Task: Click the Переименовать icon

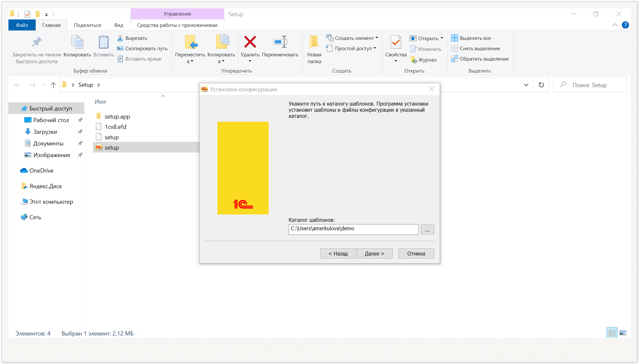Action: pos(280,42)
